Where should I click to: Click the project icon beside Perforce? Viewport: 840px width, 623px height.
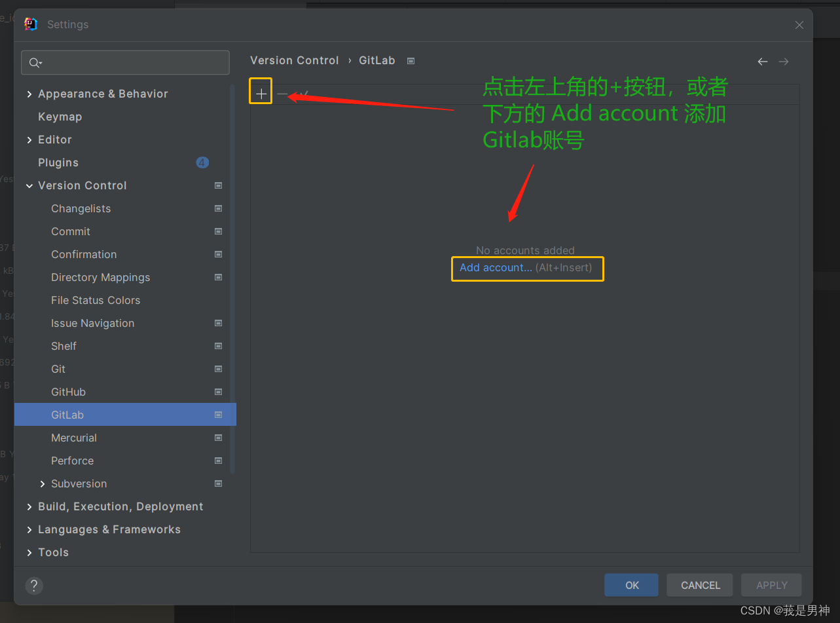pyautogui.click(x=219, y=461)
